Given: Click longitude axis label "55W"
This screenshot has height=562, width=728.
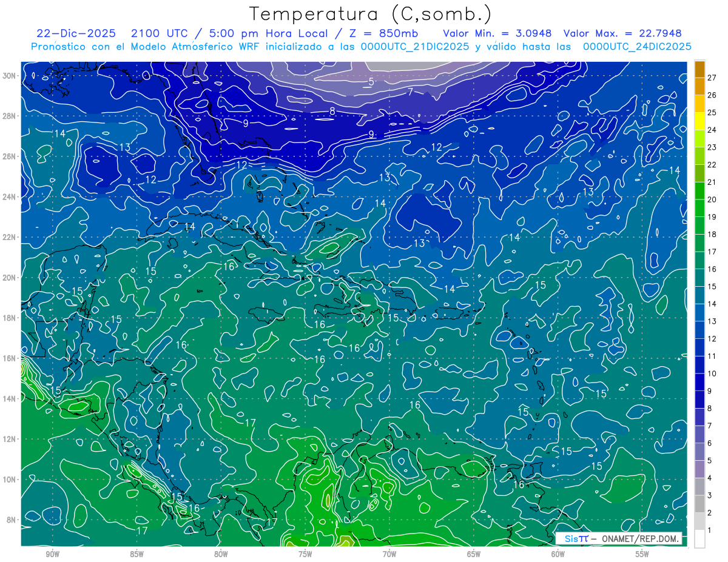Looking at the screenshot, I should click(x=642, y=554).
